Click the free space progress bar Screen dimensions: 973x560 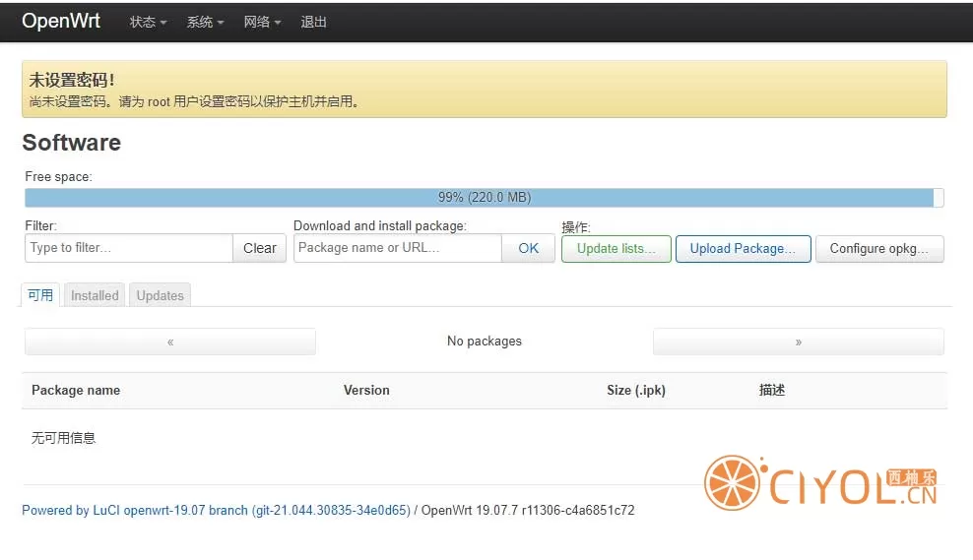(x=484, y=197)
